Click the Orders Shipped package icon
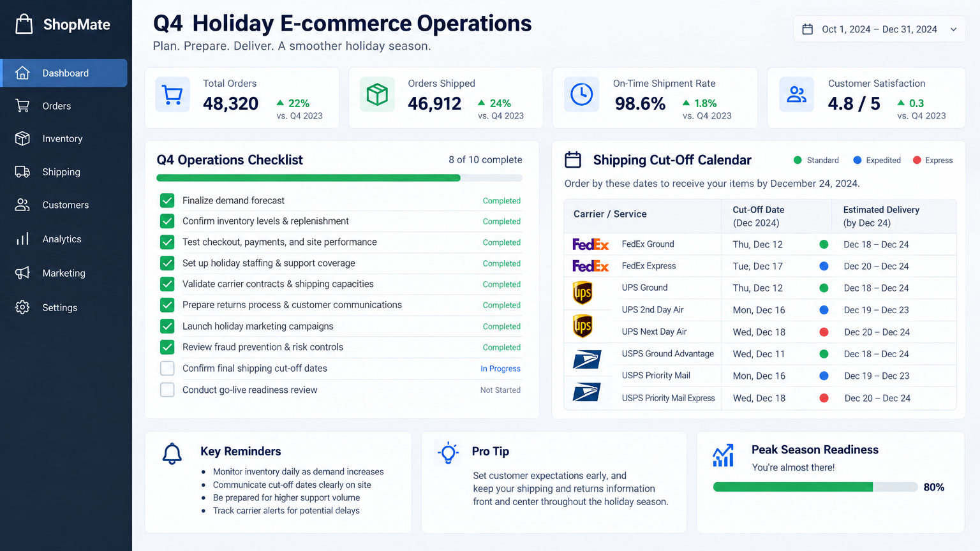The image size is (980, 551). (x=377, y=94)
